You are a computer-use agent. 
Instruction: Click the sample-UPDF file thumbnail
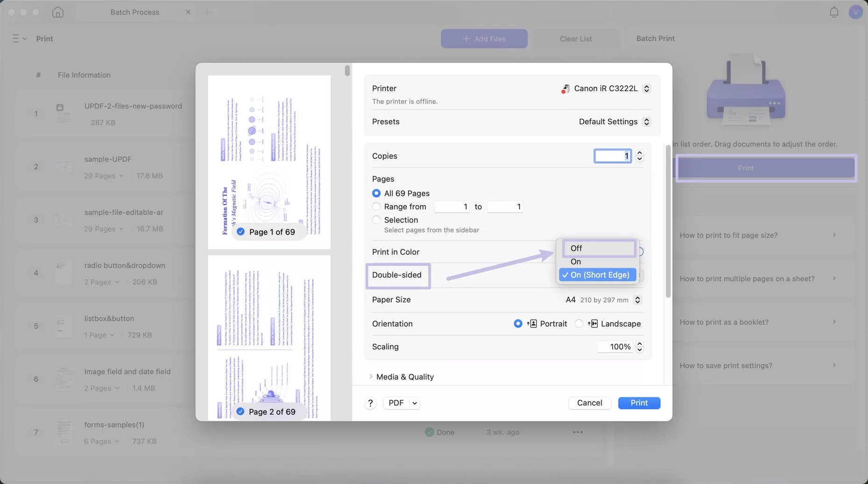click(63, 167)
